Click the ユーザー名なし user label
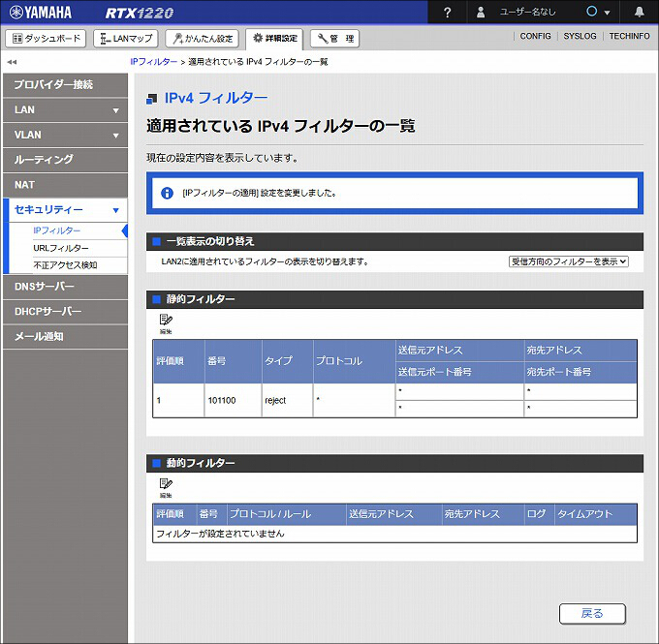Image resolution: width=659 pixels, height=644 pixels. (x=527, y=13)
